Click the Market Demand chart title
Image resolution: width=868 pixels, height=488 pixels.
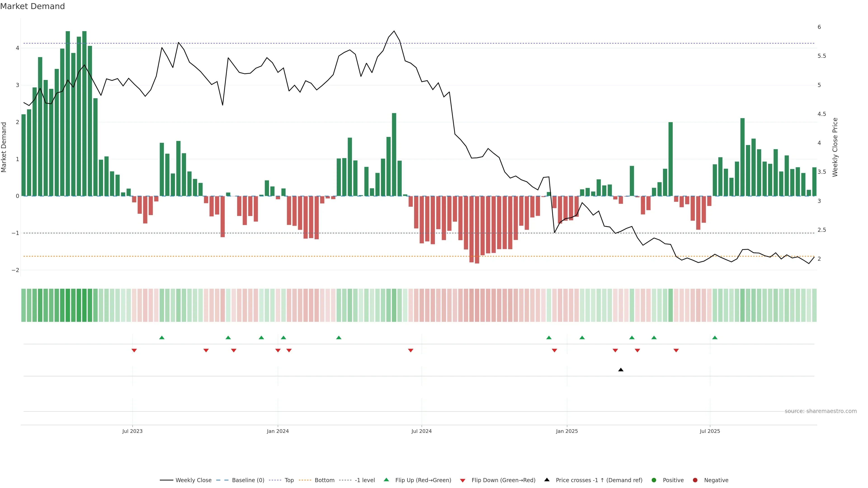pyautogui.click(x=32, y=6)
